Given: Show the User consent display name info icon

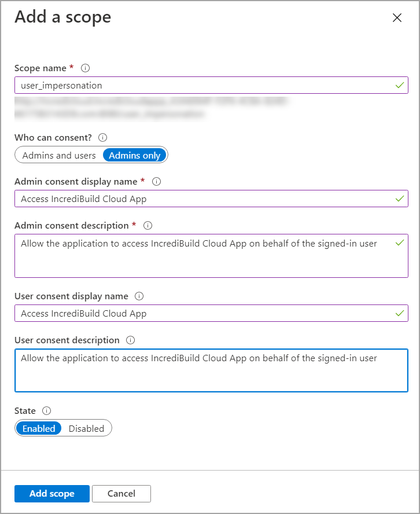Looking at the screenshot, I should [139, 296].
